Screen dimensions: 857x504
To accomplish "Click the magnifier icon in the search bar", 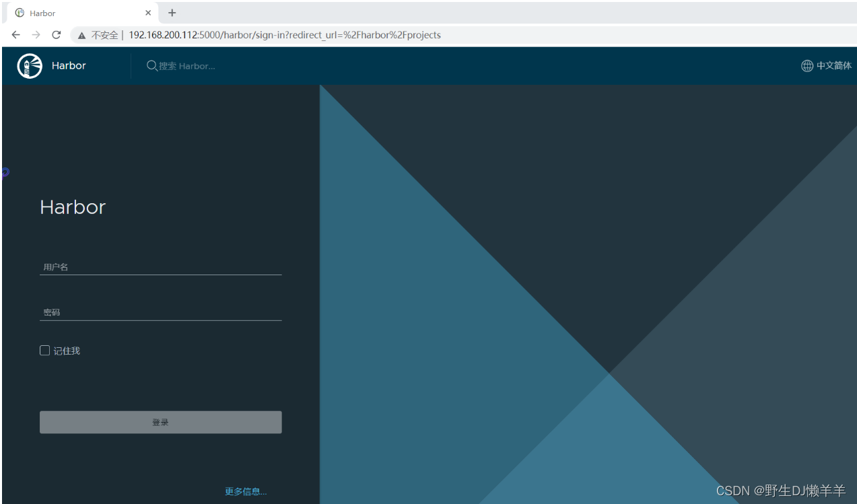I will click(151, 65).
